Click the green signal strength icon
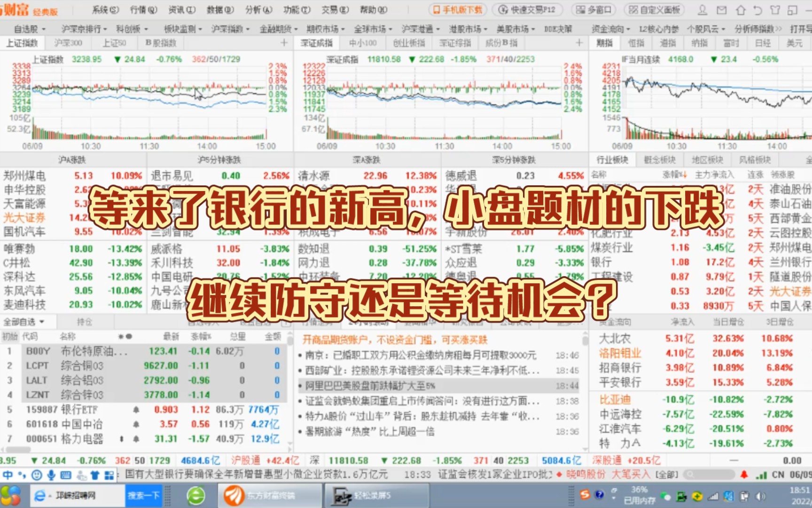 click(762, 475)
